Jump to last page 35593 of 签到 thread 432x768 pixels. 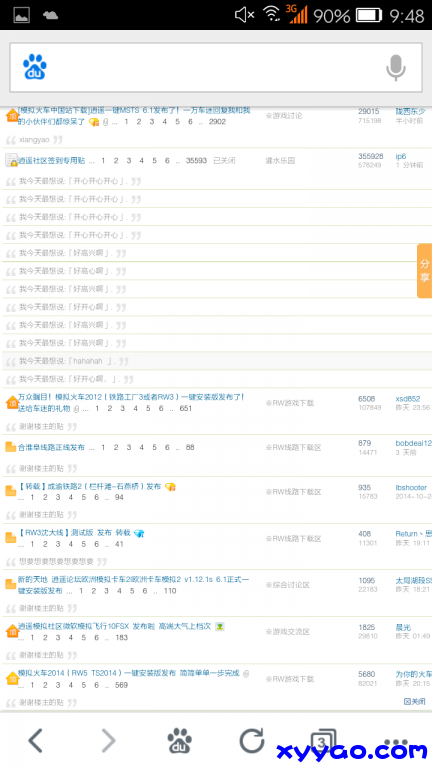196,161
